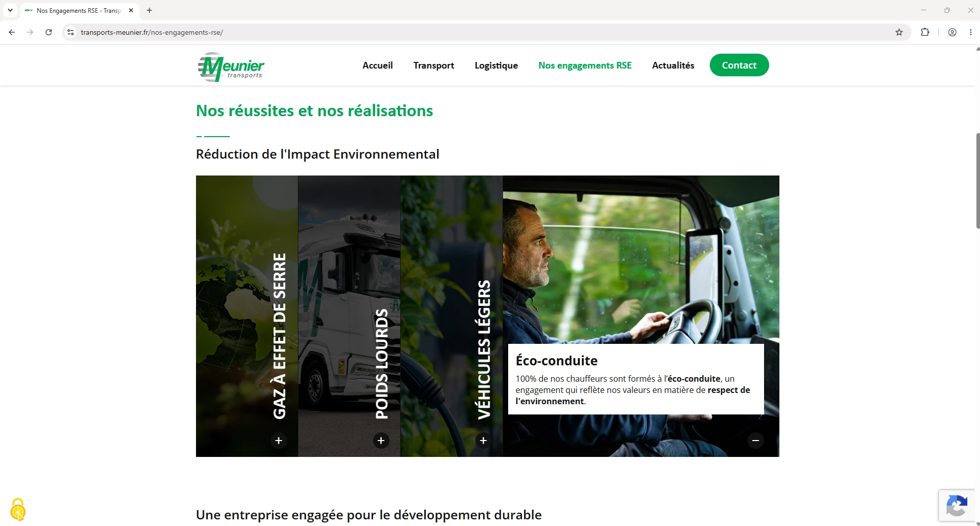The image size is (980, 526).
Task: Click the Meunier transports logo
Action: point(231,67)
